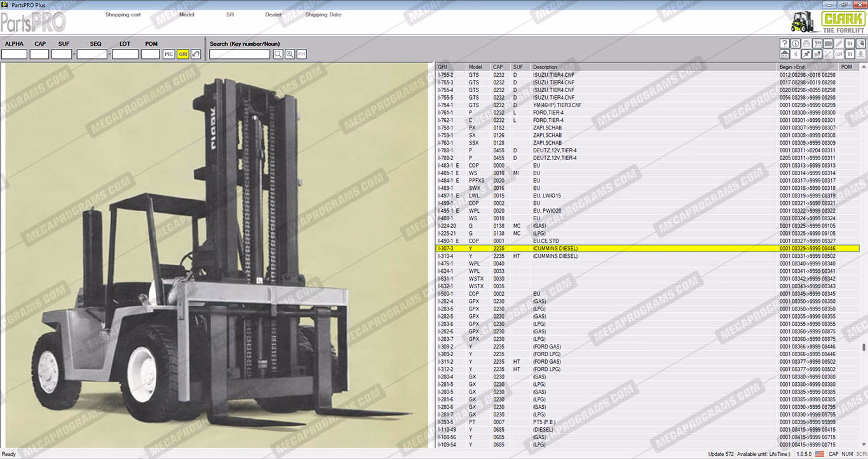Click the table's vertical scrollbar thumb
This screenshot has height=459, width=868.
click(864, 347)
